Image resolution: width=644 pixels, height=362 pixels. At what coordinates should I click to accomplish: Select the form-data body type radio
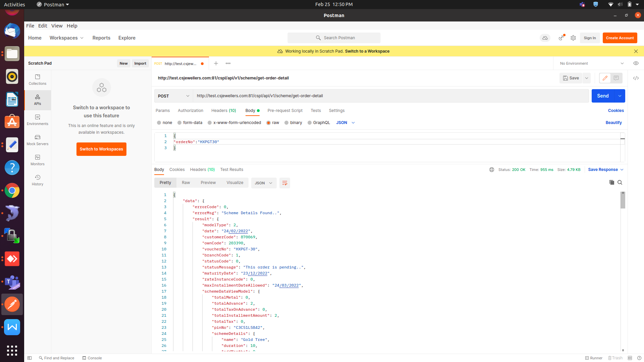(179, 123)
